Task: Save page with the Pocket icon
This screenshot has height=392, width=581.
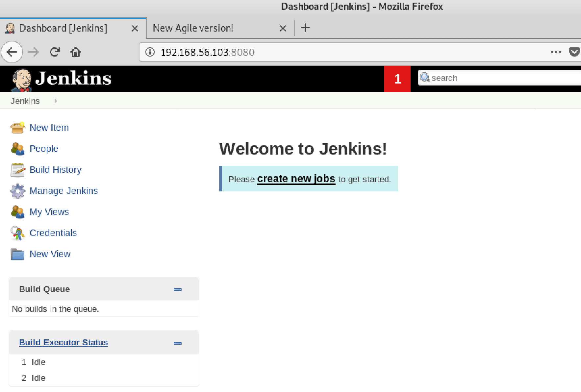Action: (x=574, y=52)
